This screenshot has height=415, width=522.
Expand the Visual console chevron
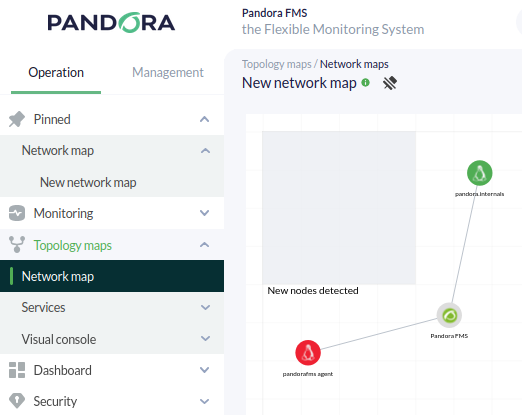[x=205, y=338]
